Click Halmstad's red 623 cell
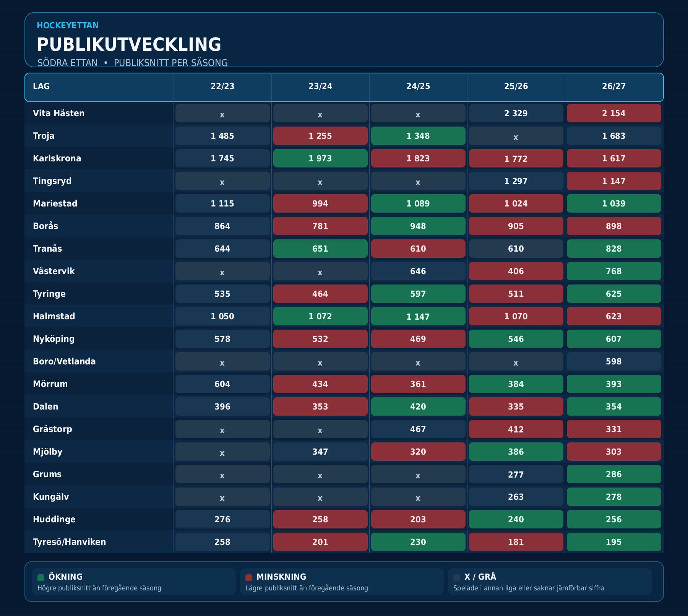Viewport: 688px width, 616px height. [614, 316]
